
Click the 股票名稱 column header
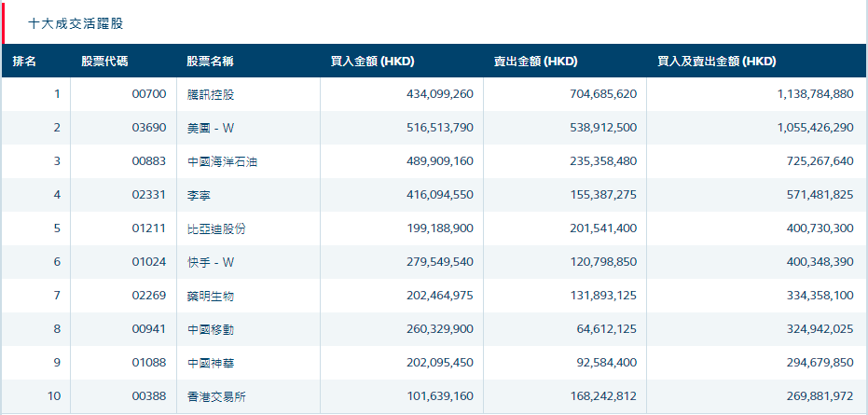pyautogui.click(x=210, y=62)
